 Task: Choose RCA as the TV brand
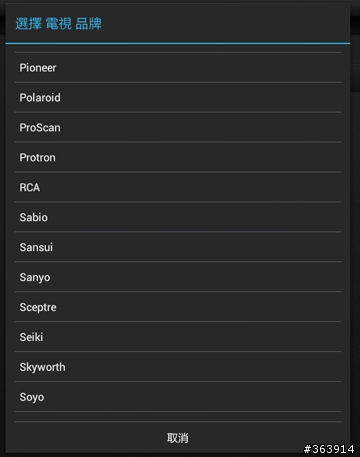tap(178, 187)
